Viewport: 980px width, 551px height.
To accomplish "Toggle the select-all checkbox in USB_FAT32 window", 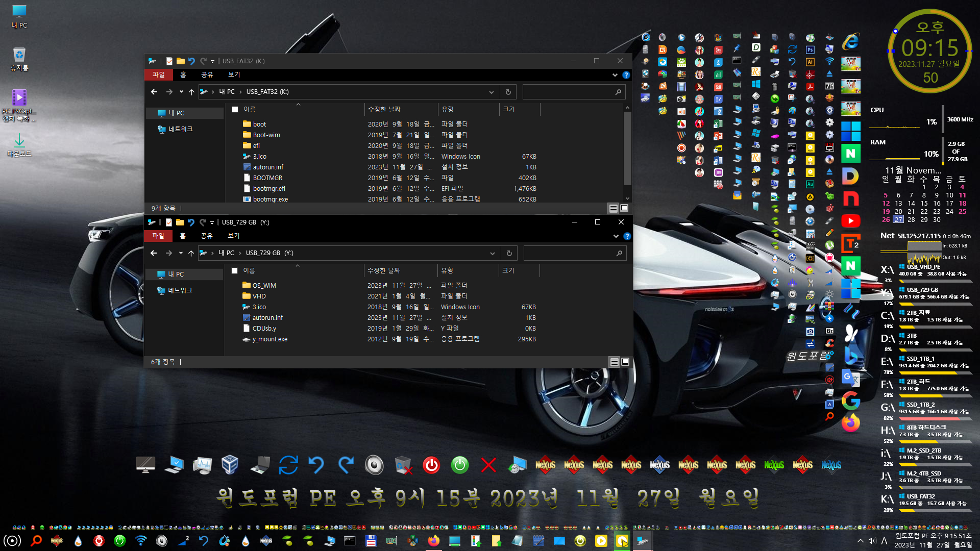I will click(235, 109).
